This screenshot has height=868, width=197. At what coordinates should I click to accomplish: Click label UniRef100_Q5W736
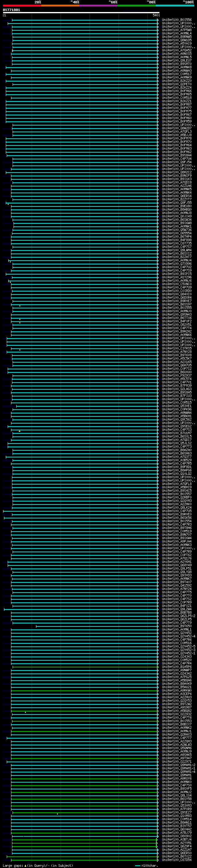(176, 230)
